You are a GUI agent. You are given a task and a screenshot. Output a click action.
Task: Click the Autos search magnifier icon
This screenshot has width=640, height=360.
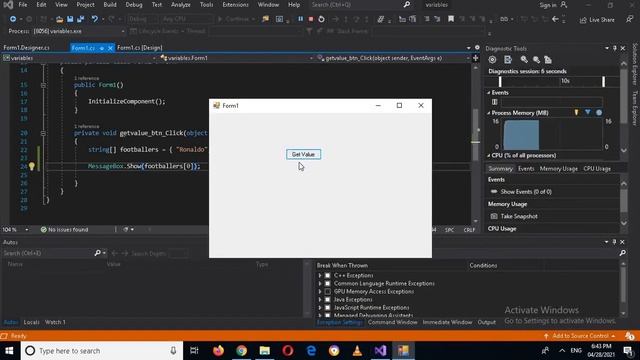click(x=98, y=253)
